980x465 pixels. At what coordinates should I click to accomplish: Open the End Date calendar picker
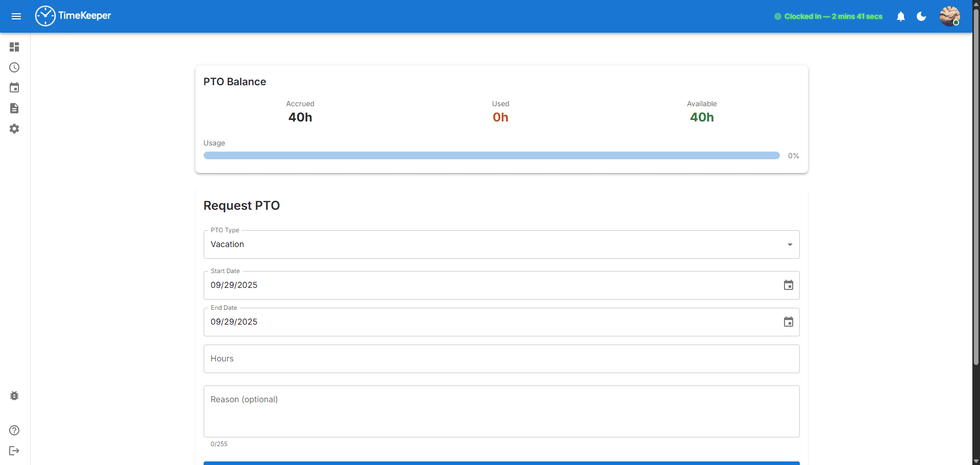coord(789,322)
